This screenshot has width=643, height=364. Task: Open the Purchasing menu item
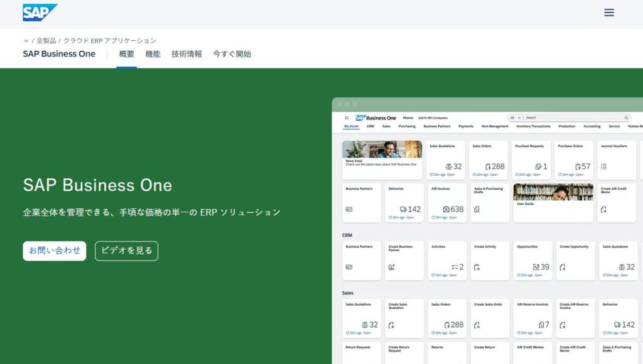pyautogui.click(x=407, y=126)
